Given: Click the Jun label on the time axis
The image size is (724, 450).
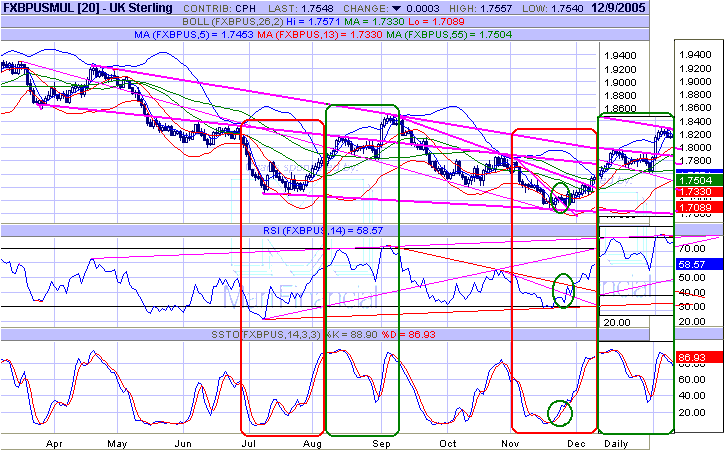Looking at the screenshot, I should coord(183,444).
